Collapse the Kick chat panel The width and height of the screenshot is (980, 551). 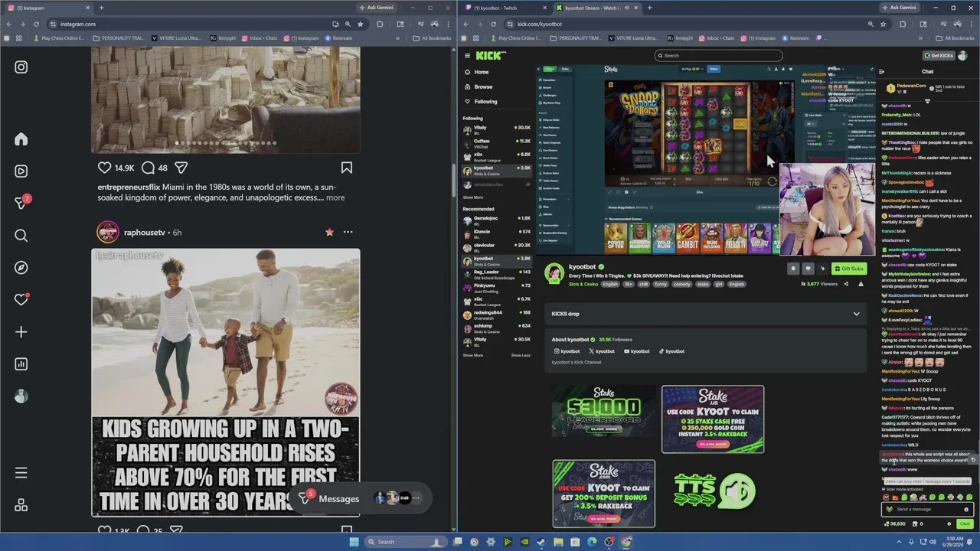coord(882,71)
